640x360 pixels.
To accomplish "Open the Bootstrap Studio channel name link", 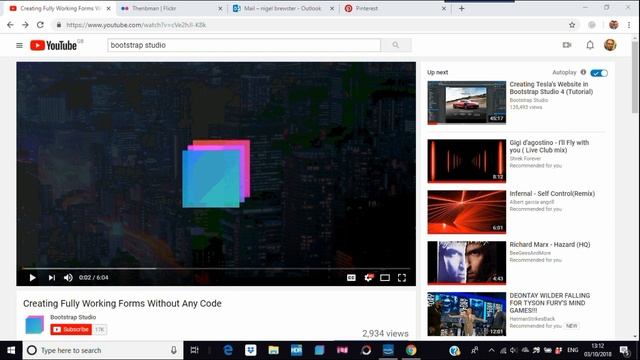I will 73,317.
